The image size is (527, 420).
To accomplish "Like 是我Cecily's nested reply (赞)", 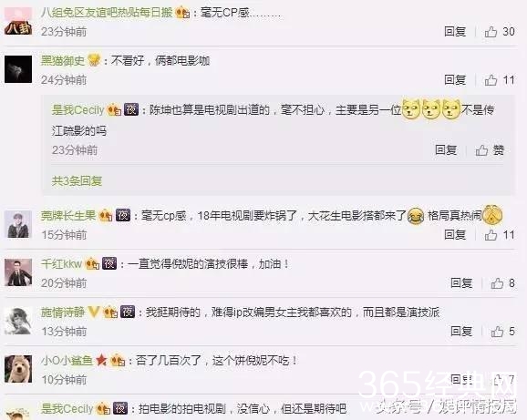I will [x=481, y=150].
